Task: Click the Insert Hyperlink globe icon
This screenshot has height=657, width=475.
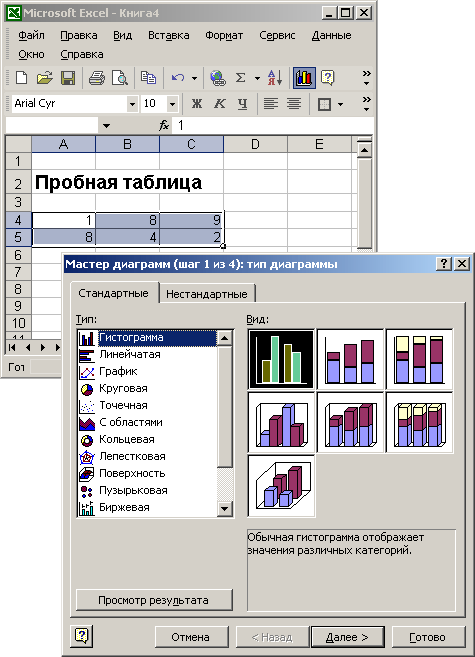Action: pos(218,78)
